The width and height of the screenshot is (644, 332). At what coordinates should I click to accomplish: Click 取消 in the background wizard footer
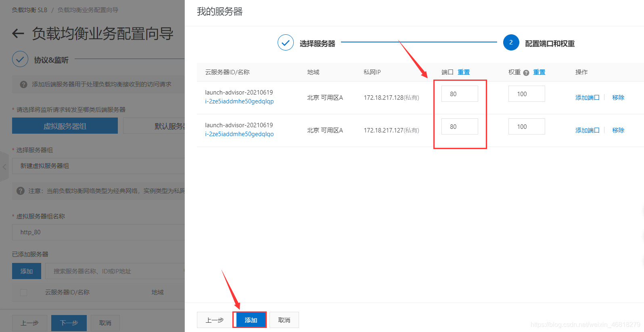click(105, 323)
